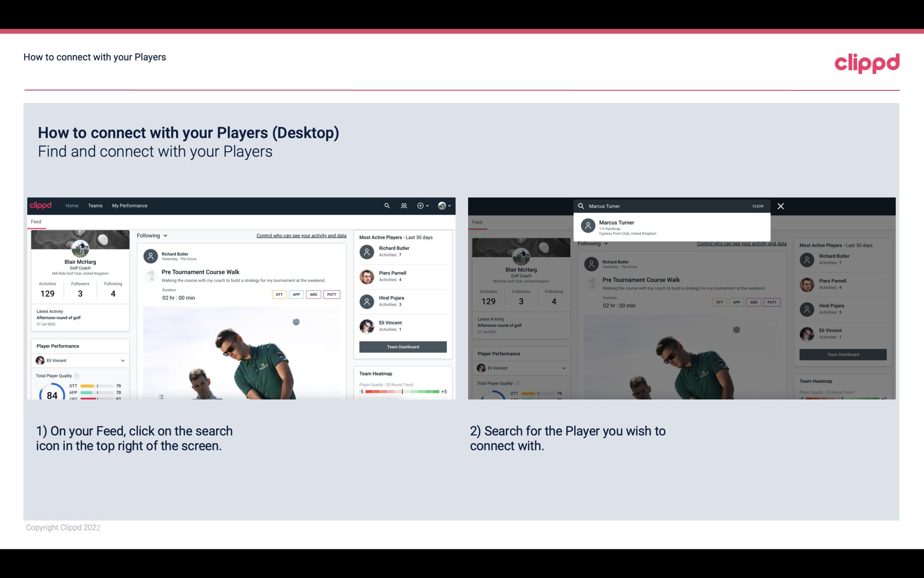Click Control who can see your activity link

point(301,236)
